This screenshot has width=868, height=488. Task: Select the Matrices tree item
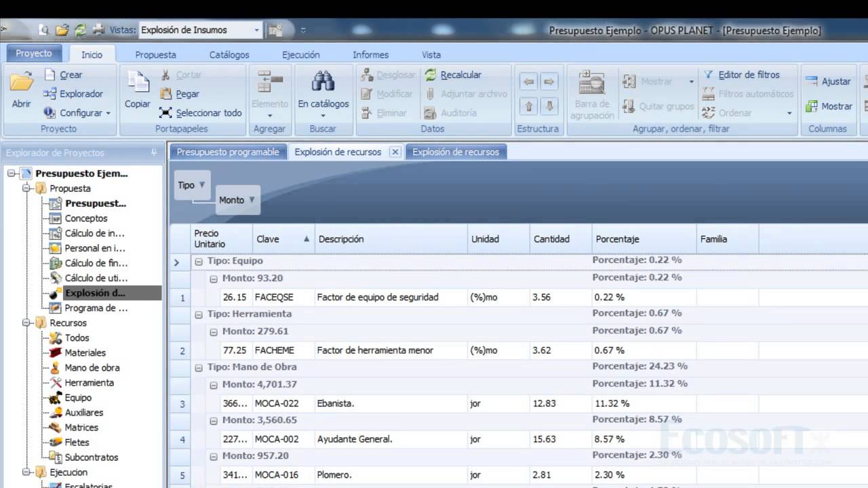[81, 428]
